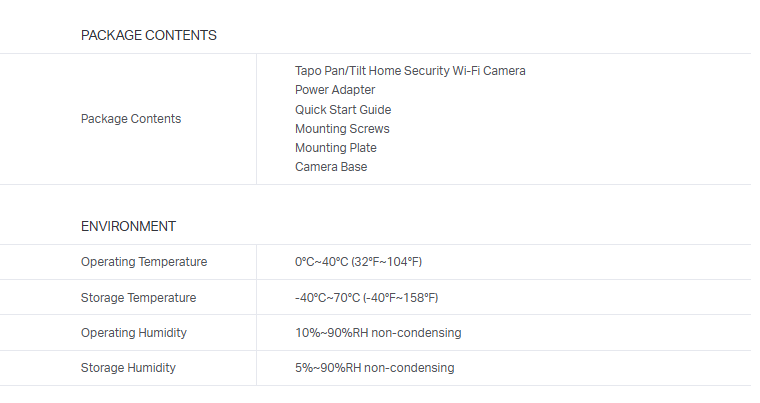Click the -40°C~70°C storage temperature value
The height and width of the screenshot is (403, 760).
tap(327, 298)
